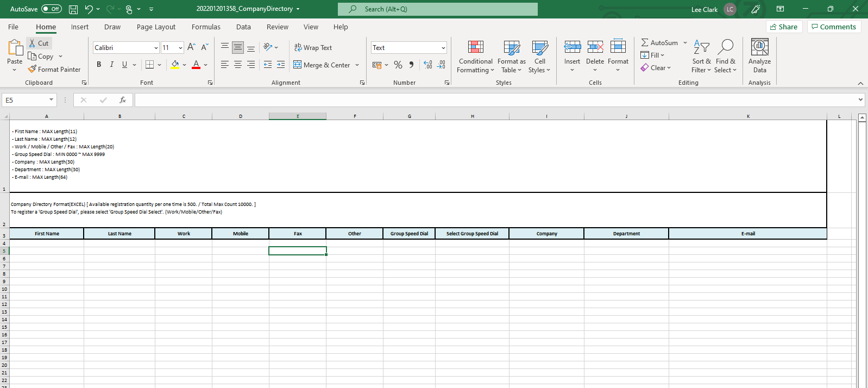Open Find & Select menu

pos(725,57)
